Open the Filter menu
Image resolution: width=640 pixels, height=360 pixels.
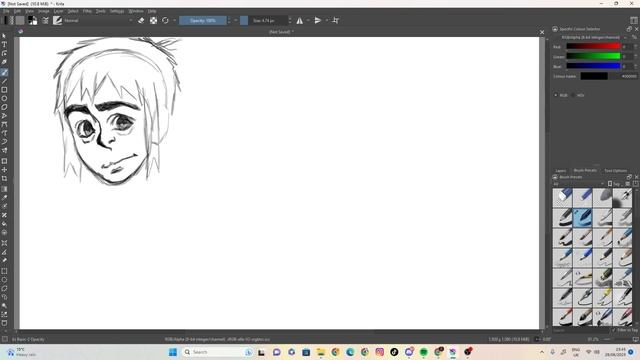coord(87,11)
